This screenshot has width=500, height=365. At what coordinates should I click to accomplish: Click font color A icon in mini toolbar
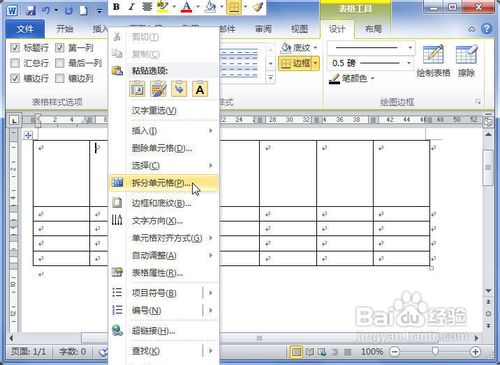[x=186, y=7]
